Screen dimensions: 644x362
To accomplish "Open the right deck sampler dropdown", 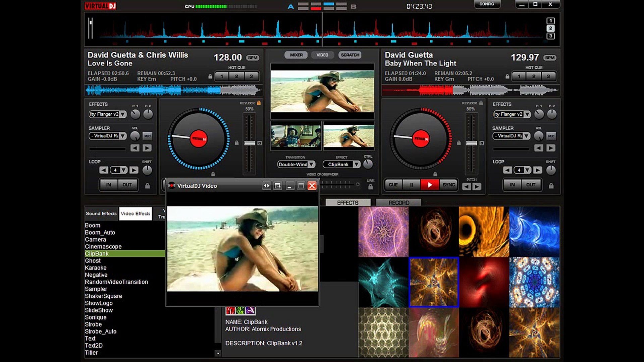I will click(527, 136).
